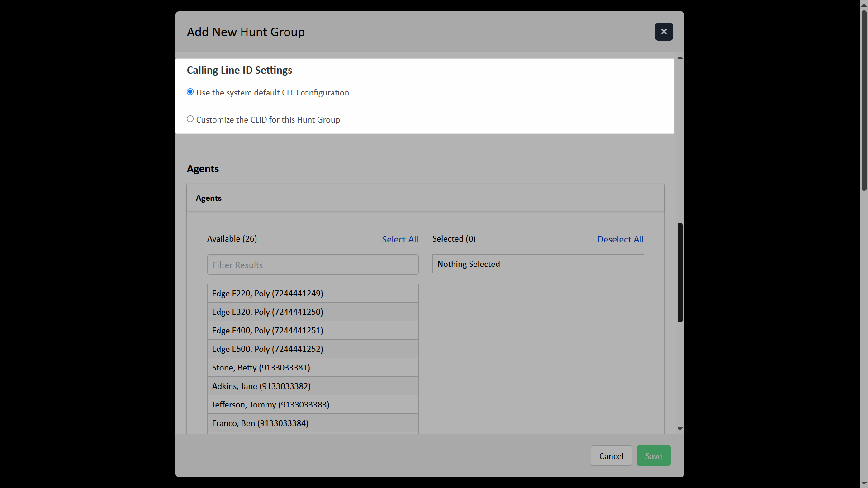Choose Customize the CLID for this Hunt Group
The height and width of the screenshot is (488, 868).
pyautogui.click(x=190, y=119)
